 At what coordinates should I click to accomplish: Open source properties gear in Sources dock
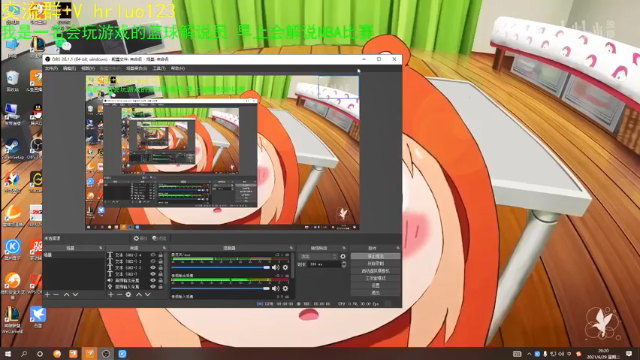pos(128,294)
